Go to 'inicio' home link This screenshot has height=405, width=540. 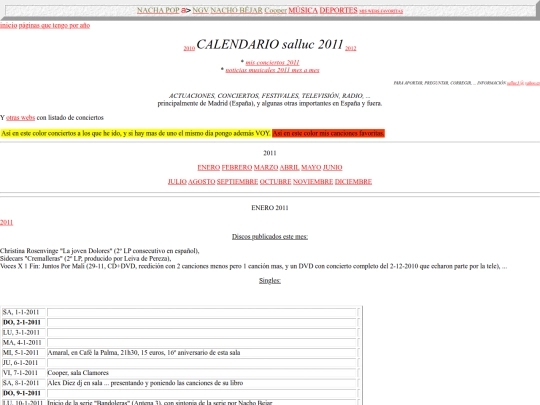[8, 25]
